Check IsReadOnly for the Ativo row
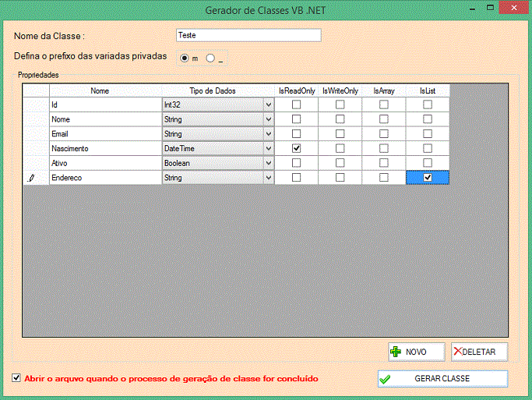Image resolution: width=532 pixels, height=400 pixels. click(296, 163)
